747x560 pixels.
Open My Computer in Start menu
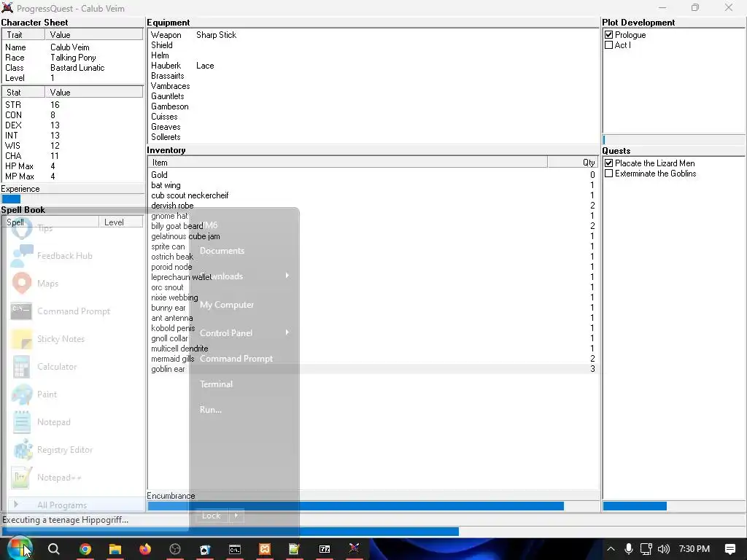(227, 305)
